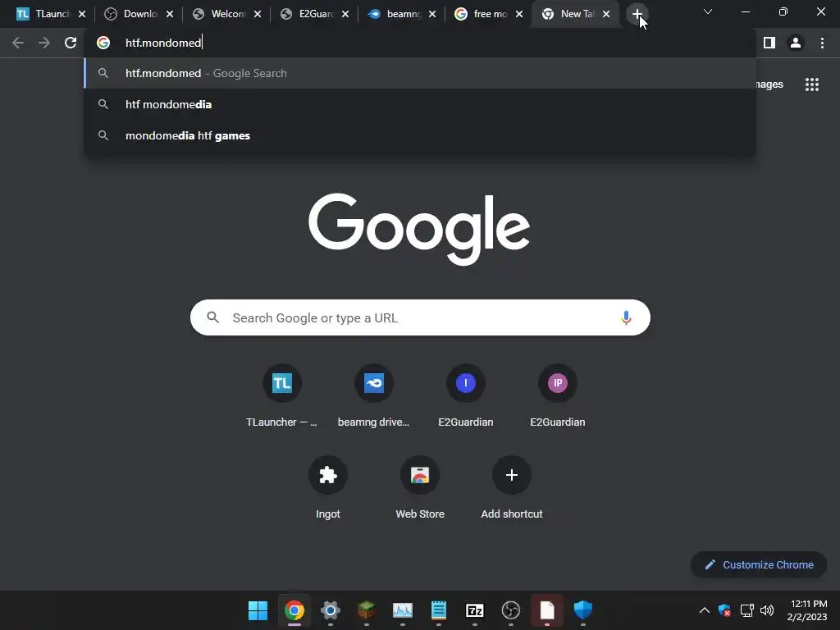Open the Windows Start menu
The image size is (840, 630).
(258, 610)
